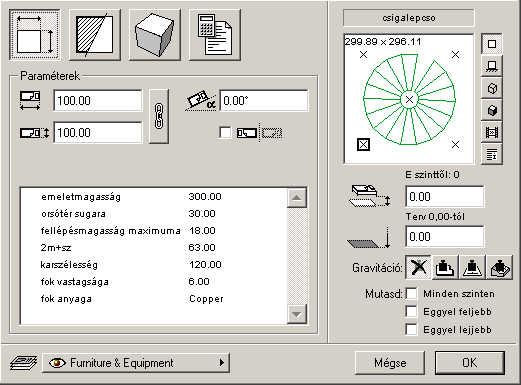The width and height of the screenshot is (521, 385).
Task: Open the hatched floor plan settings tab
Action: 95,35
